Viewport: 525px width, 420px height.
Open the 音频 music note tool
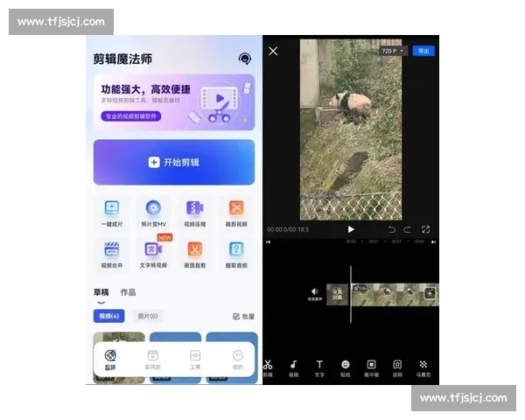294,368
